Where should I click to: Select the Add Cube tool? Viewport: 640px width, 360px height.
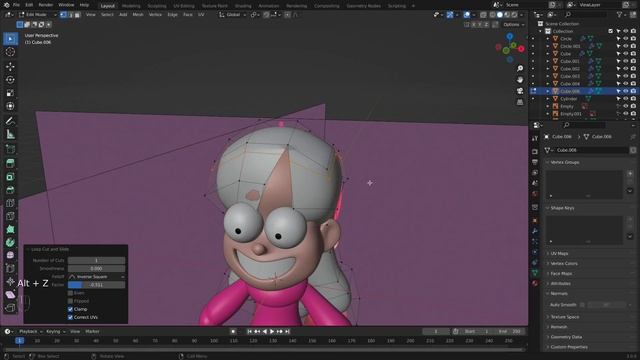[10, 149]
